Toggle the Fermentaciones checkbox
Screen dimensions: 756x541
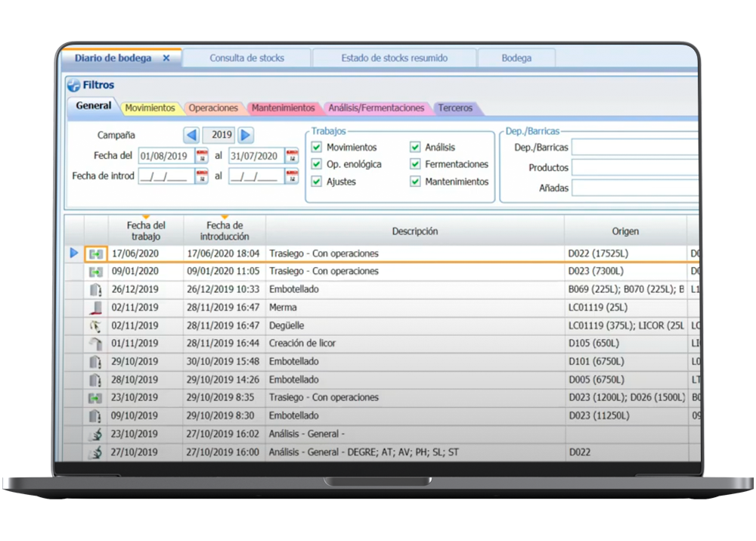414,164
